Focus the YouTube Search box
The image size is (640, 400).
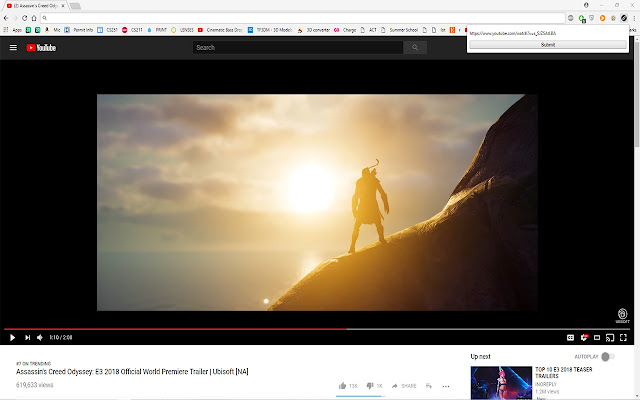pos(298,48)
